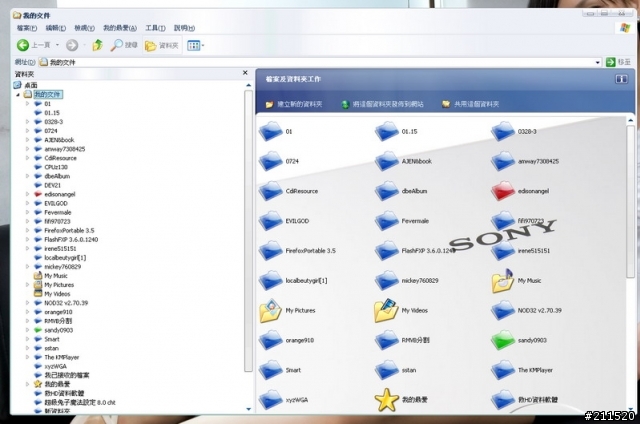Select 我已接收的檔案 in the folder tree
Screen dimensions: 640x424
67,375
